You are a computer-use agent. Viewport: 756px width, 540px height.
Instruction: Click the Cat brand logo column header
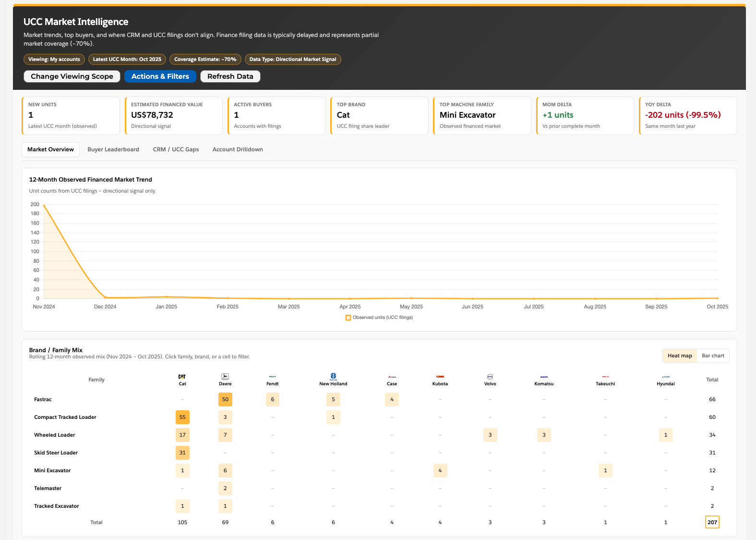[x=182, y=380]
